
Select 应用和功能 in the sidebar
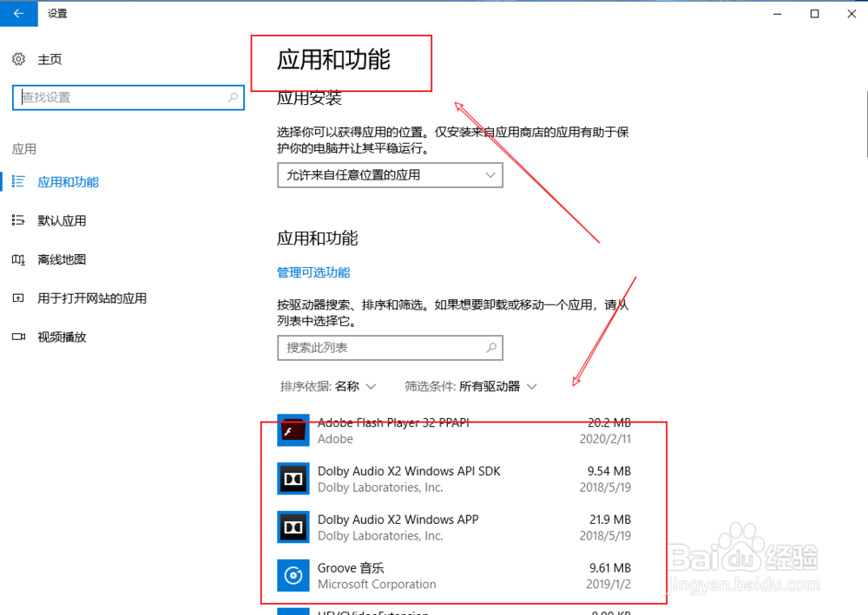tap(68, 182)
